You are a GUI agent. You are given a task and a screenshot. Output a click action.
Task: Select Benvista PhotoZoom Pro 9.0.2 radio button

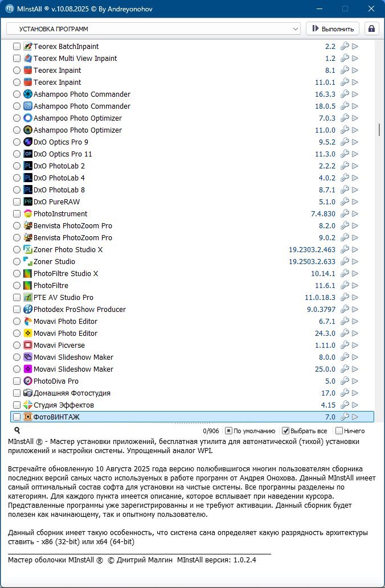[x=17, y=238]
